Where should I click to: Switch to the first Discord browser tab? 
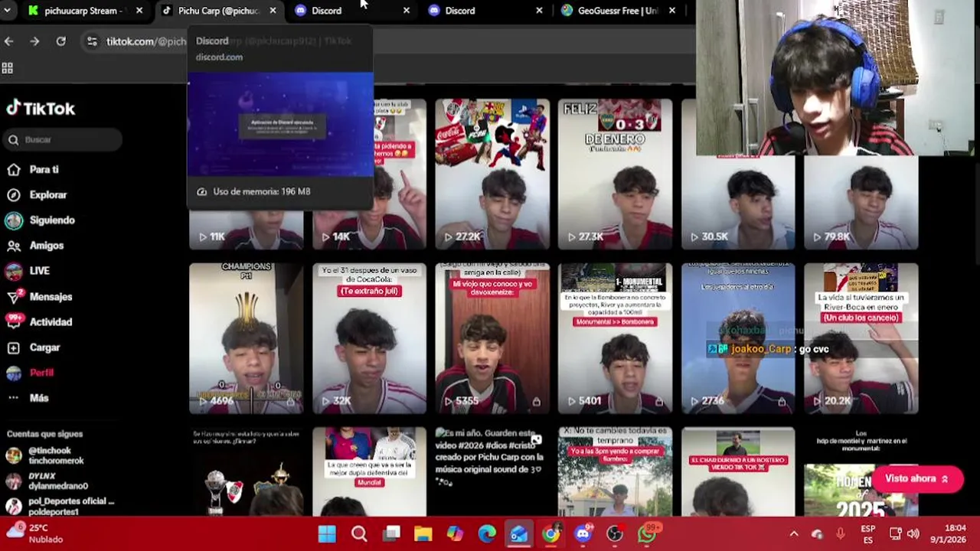(326, 11)
